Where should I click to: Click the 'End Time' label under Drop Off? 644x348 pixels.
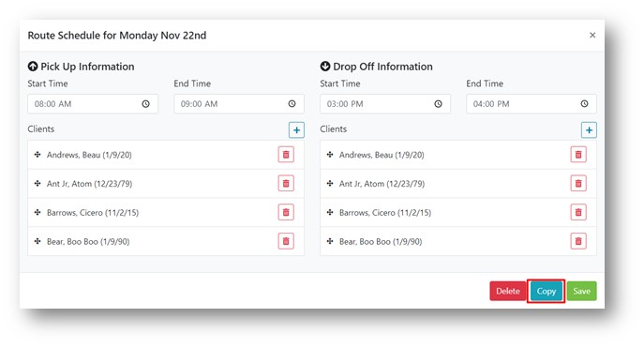tap(485, 83)
